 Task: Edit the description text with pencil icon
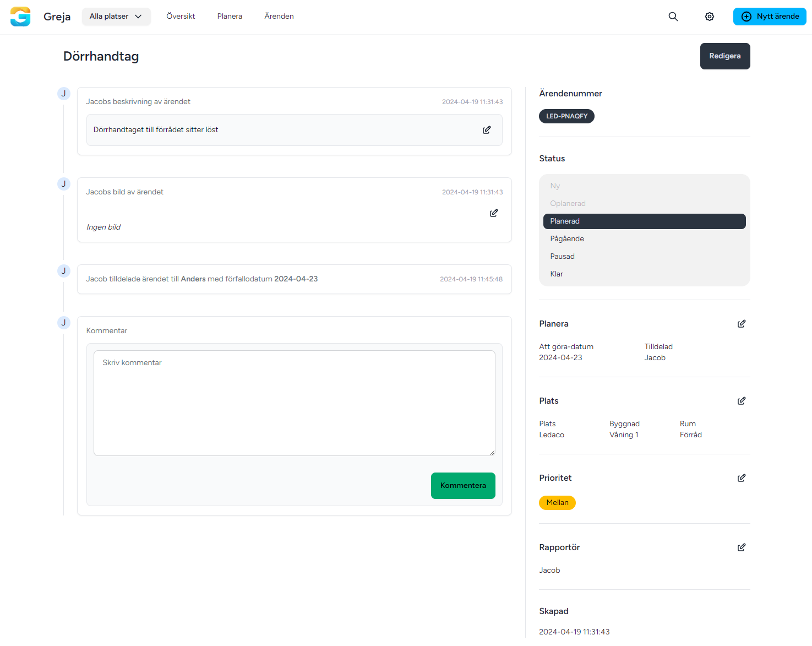pyautogui.click(x=487, y=130)
